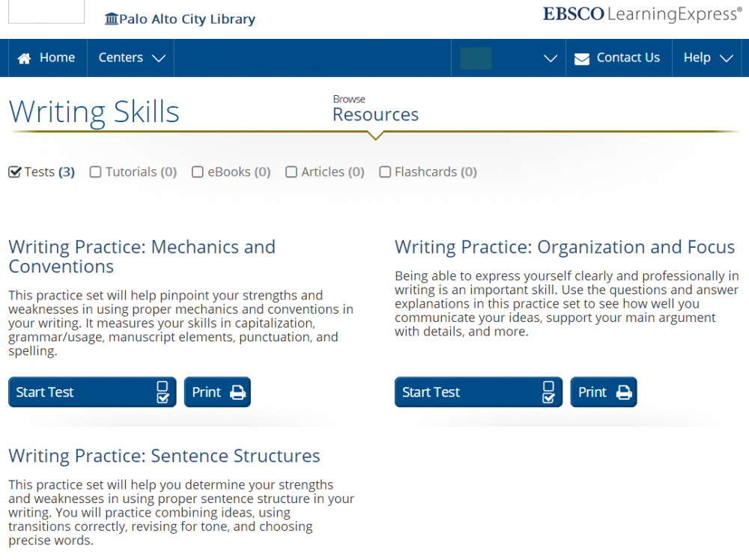Click printer icon for Mechanics and Conventions

pos(238,392)
